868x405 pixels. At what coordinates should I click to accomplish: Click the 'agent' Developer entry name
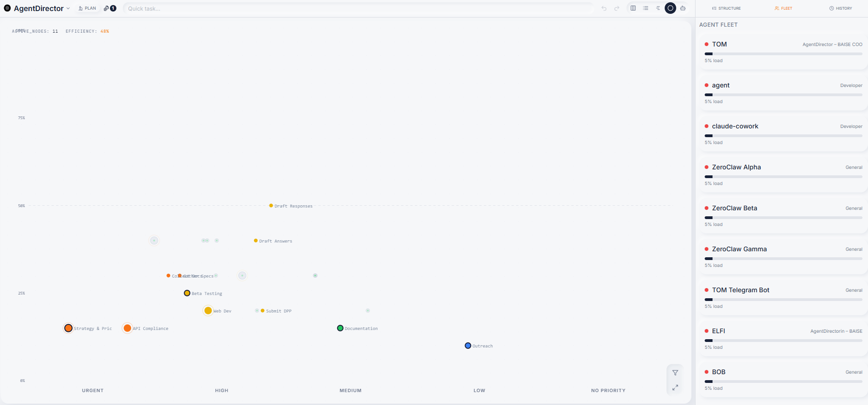tap(721, 85)
